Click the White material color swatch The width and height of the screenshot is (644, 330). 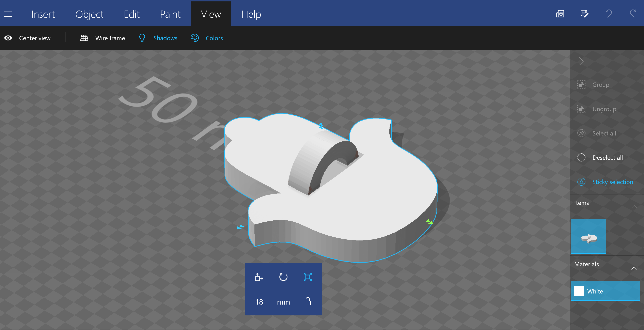pos(579,291)
